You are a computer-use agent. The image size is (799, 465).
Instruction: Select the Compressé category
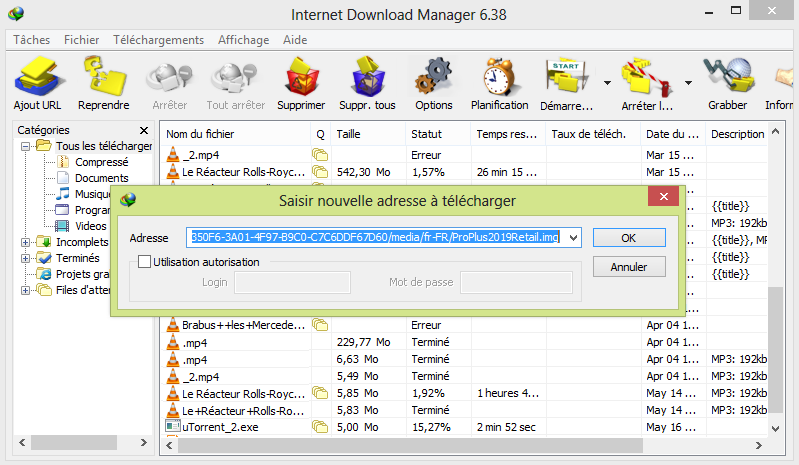click(x=101, y=162)
